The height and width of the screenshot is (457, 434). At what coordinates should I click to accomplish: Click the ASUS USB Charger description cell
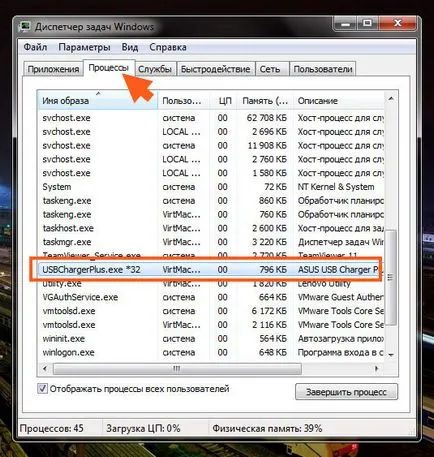pyautogui.click(x=338, y=269)
